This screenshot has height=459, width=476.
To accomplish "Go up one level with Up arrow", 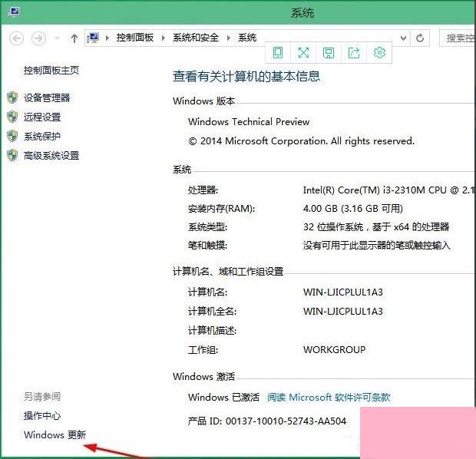I will coord(74,38).
